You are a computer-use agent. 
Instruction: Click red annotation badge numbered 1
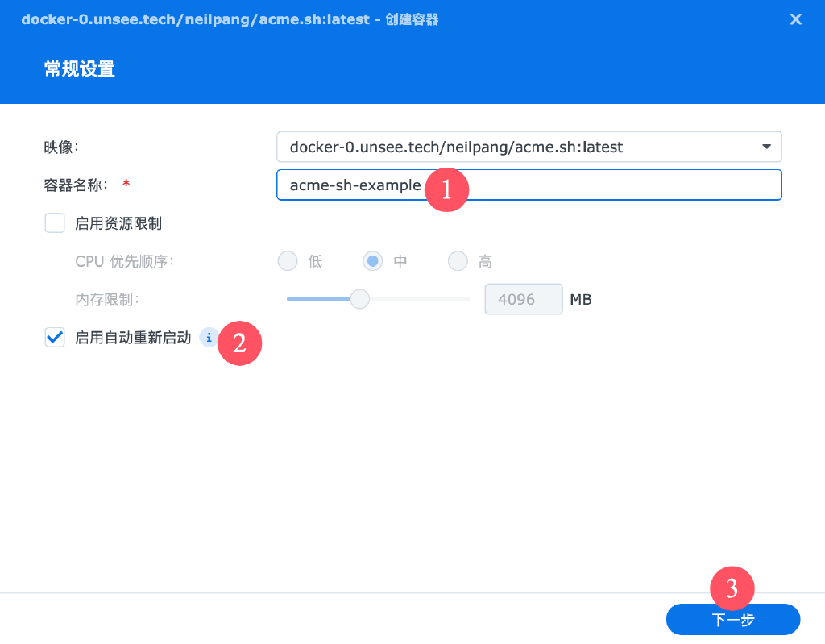[x=446, y=189]
